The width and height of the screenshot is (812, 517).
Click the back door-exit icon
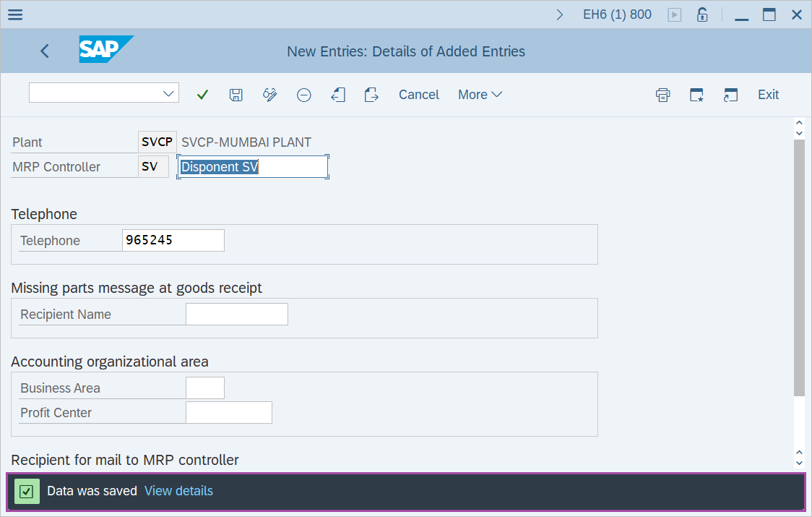click(337, 94)
